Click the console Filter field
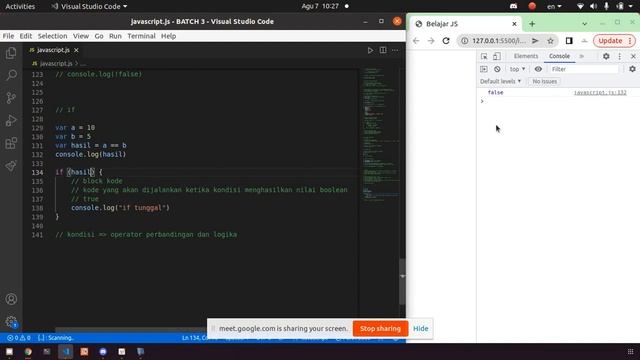The image size is (640, 360). pos(584,69)
